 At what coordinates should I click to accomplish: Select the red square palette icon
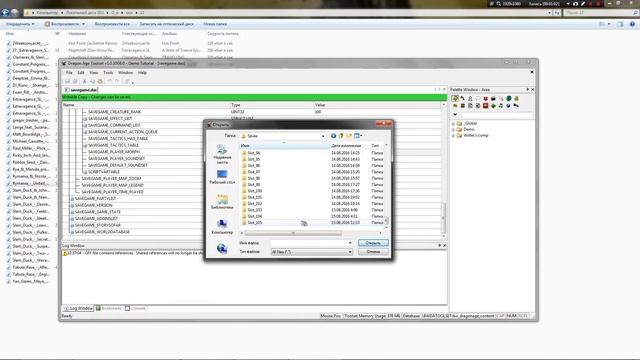tap(485, 106)
